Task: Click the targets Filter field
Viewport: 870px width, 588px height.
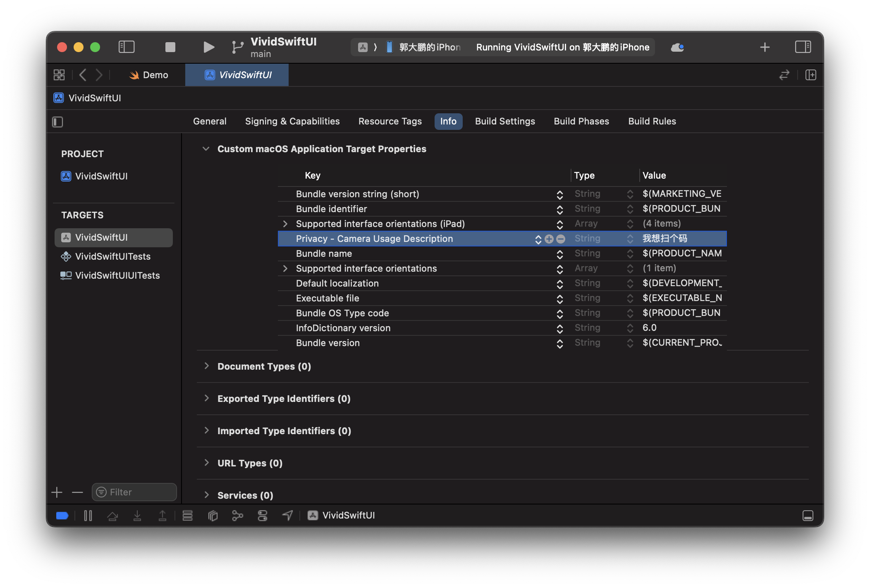Action: point(134,492)
